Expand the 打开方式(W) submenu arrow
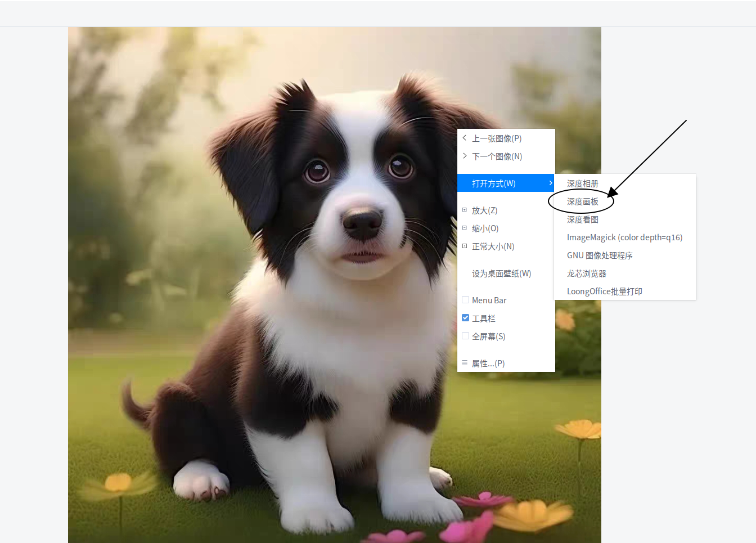Screen dimensions: 756x543 (x=550, y=183)
